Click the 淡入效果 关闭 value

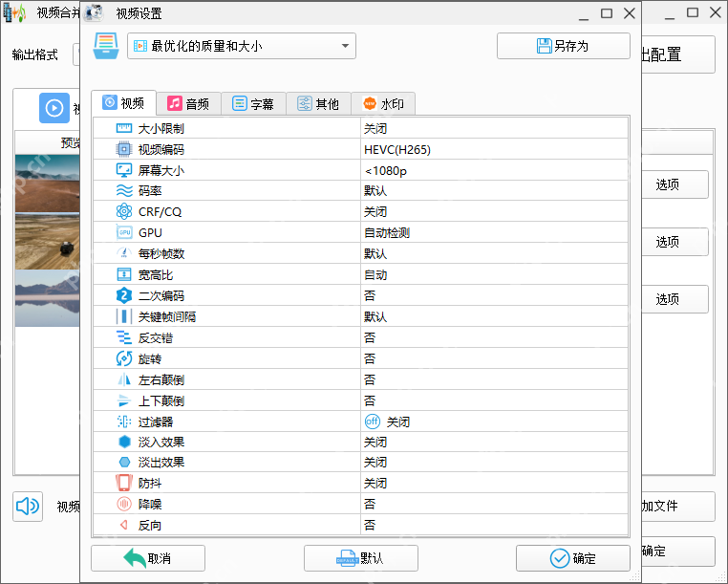click(495, 442)
